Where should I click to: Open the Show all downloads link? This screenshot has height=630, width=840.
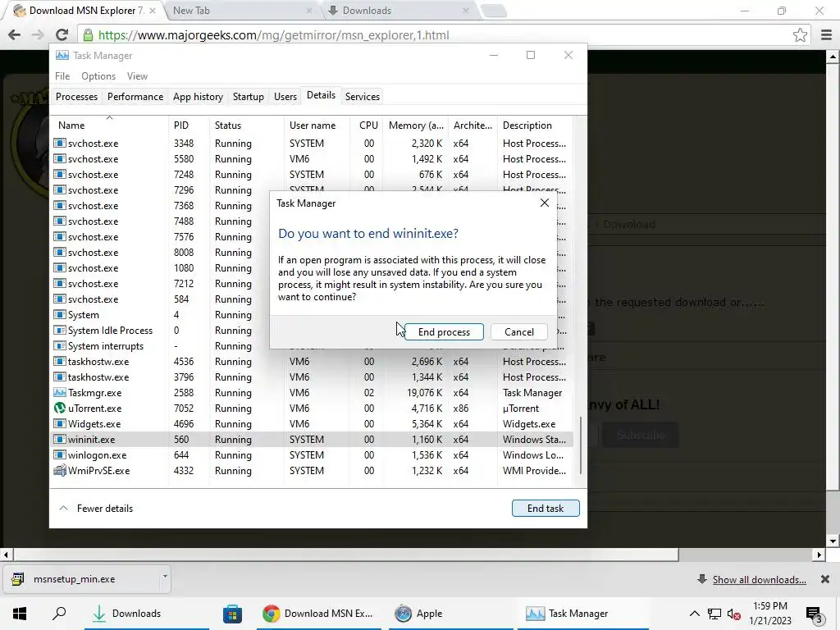click(759, 580)
